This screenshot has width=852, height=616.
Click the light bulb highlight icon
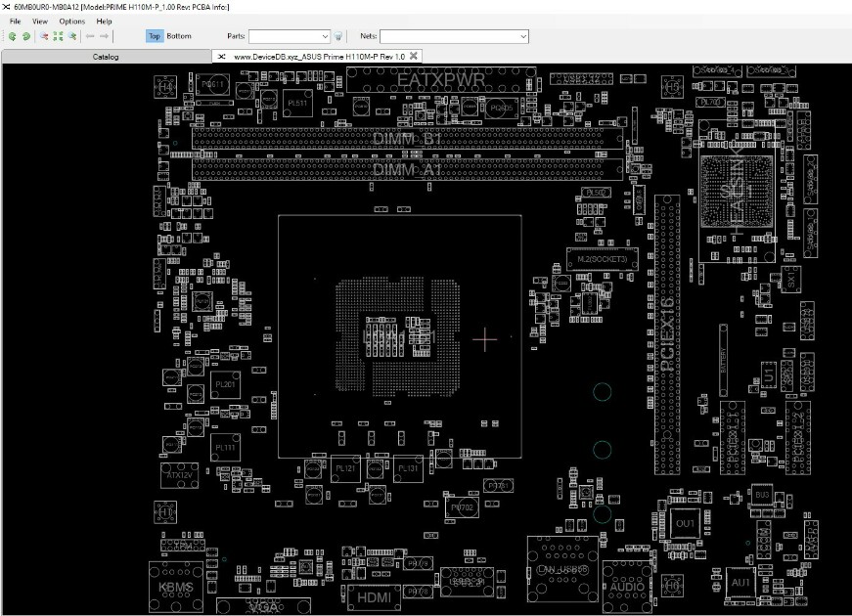(338, 36)
